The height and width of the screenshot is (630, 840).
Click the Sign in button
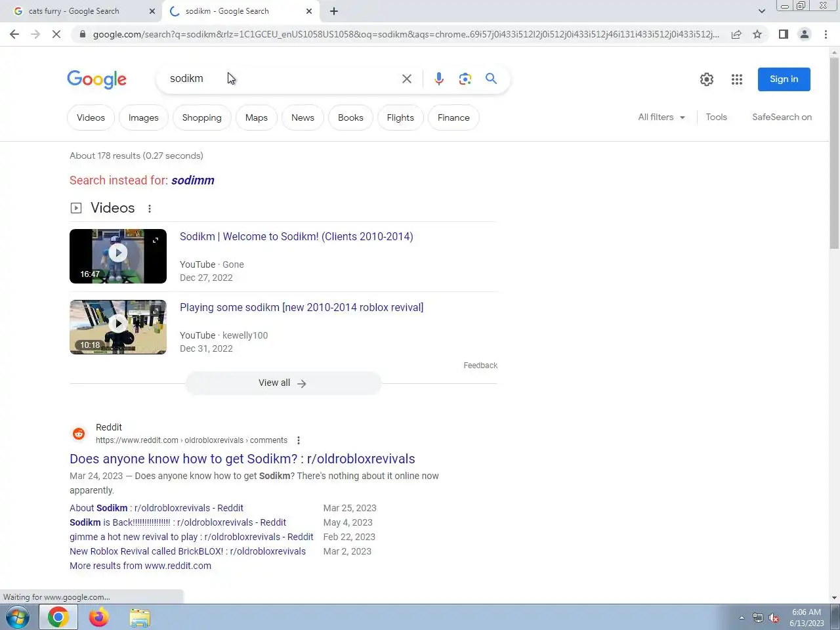coord(784,79)
